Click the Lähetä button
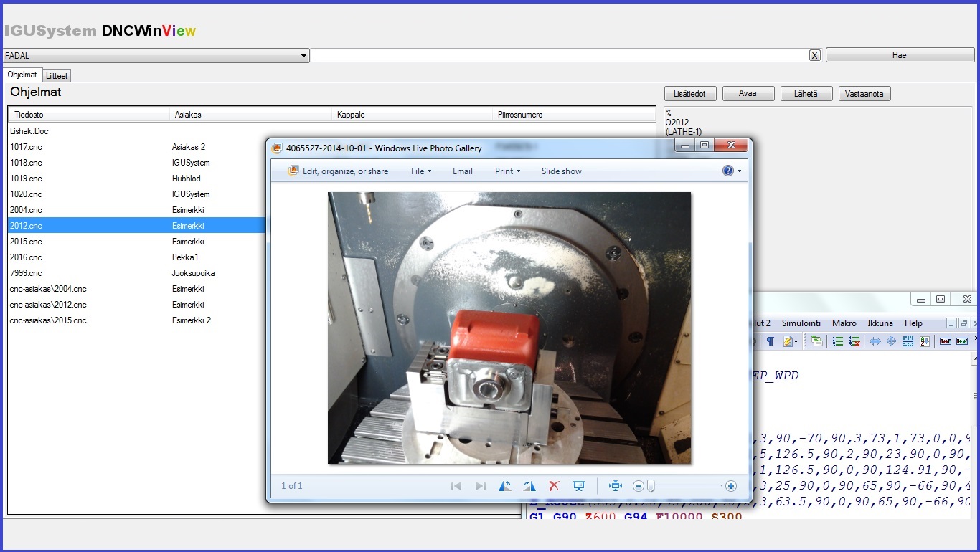The height and width of the screenshot is (552, 980). [x=806, y=94]
